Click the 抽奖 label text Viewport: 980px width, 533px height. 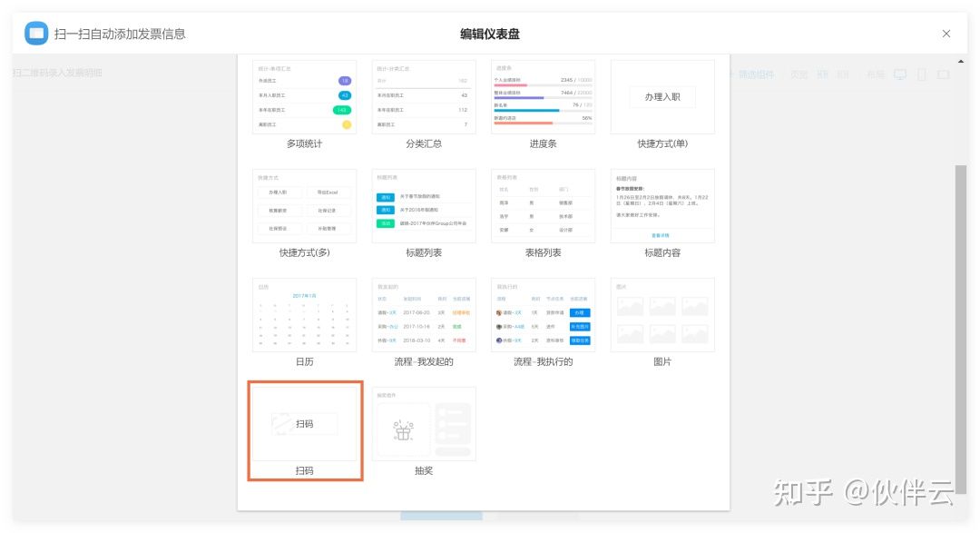click(x=424, y=470)
